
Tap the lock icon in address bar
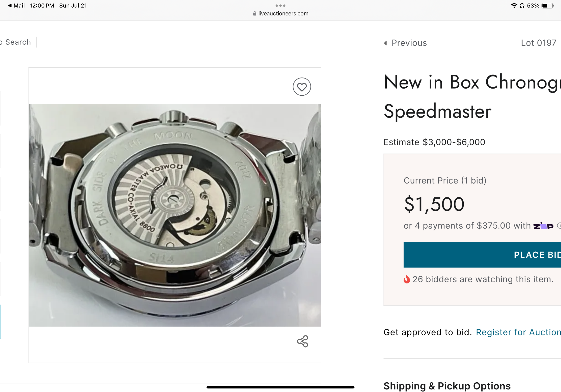click(255, 14)
